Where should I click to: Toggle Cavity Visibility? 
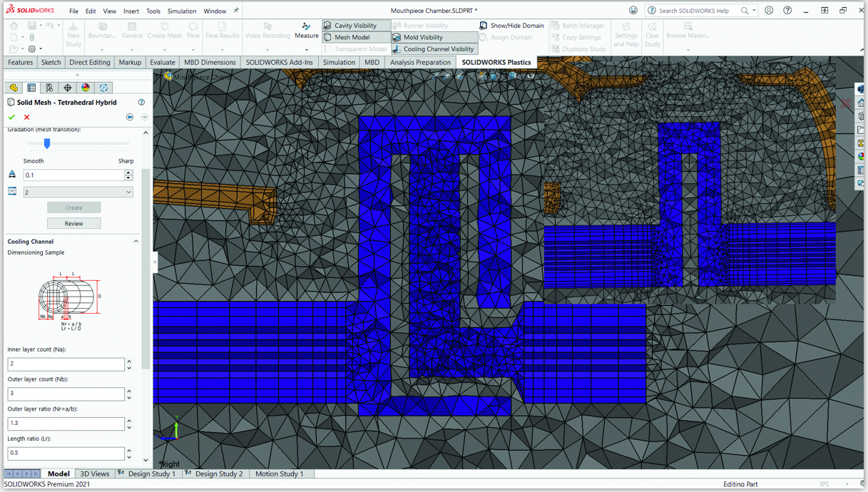coord(356,26)
